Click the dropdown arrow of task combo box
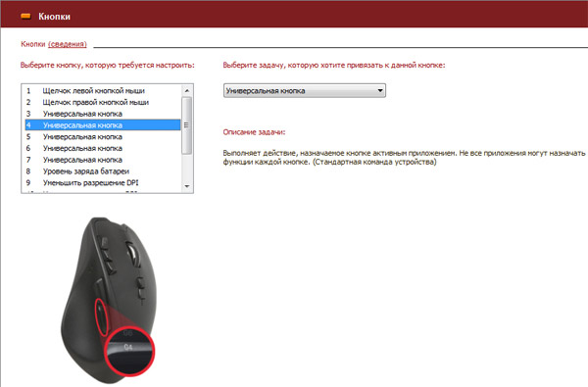 [380, 91]
